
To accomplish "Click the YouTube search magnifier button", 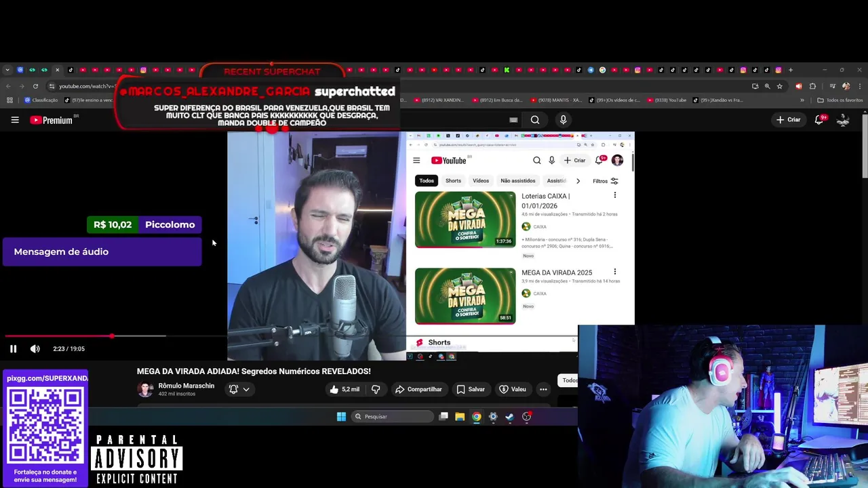I will (535, 120).
